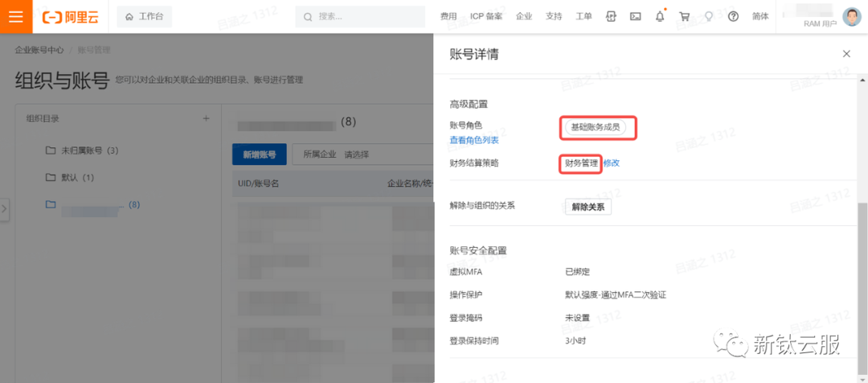This screenshot has width=868, height=383.
Task: Open the Cloud Shell terminal icon
Action: click(636, 17)
